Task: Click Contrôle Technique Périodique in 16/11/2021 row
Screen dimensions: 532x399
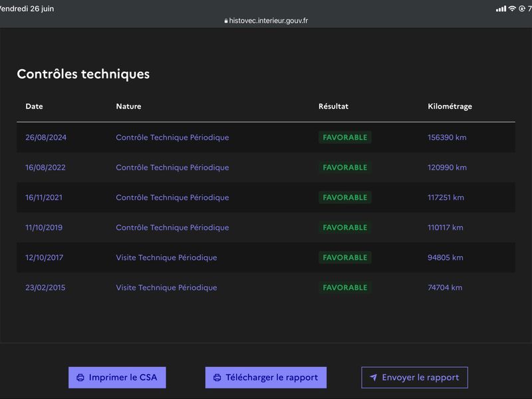Action: pos(172,198)
